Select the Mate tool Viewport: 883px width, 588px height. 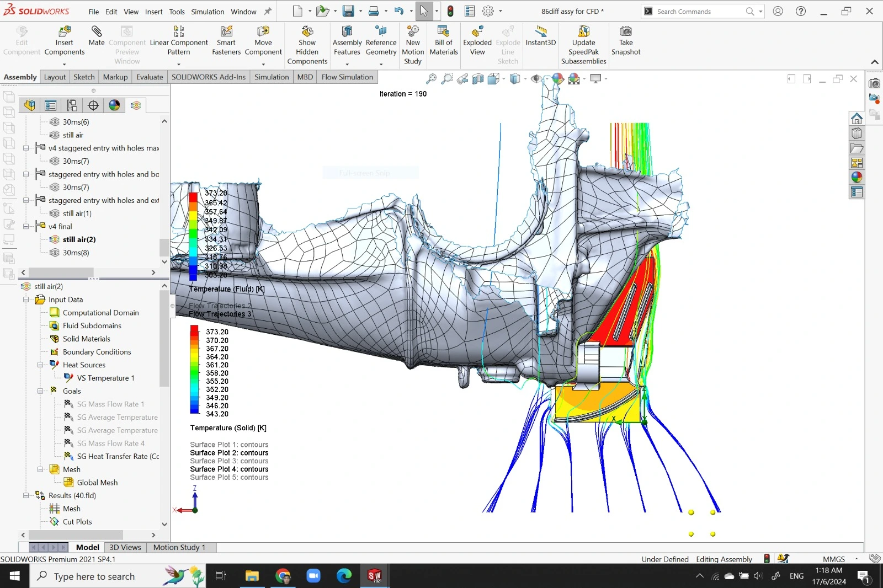(x=97, y=36)
